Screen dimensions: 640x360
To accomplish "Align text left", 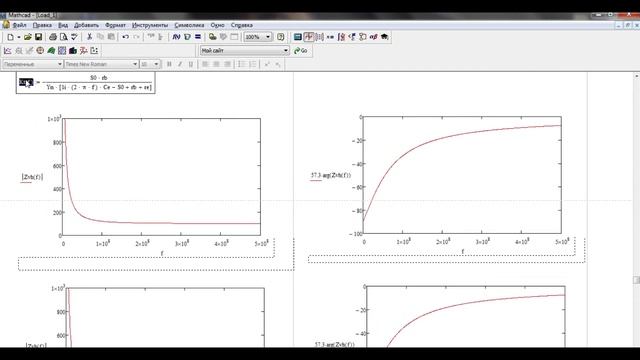I will (x=205, y=64).
